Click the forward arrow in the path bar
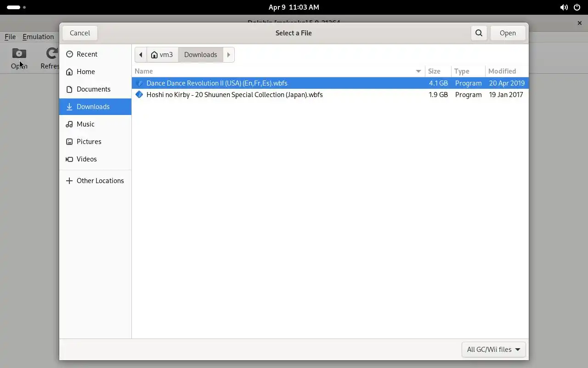Image resolution: width=588 pixels, height=368 pixels. pos(228,55)
